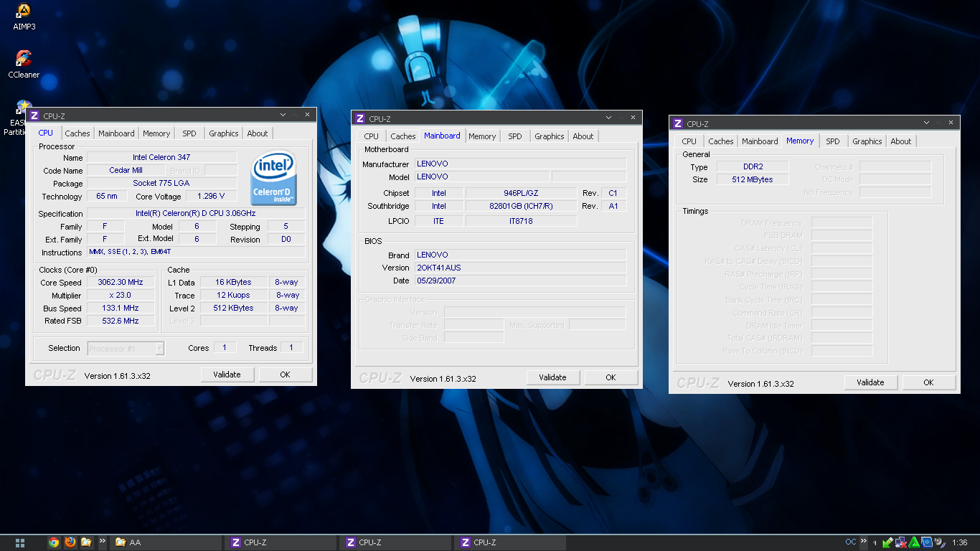Click the BIOS Version field 2OKT41AUS
Image resolution: width=980 pixels, height=551 pixels.
click(x=520, y=268)
